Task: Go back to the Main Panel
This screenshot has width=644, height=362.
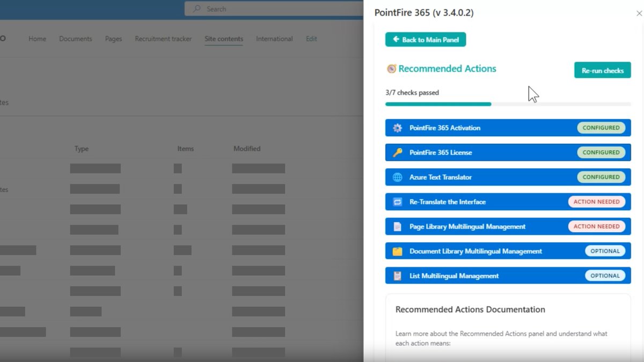Action: [426, 40]
